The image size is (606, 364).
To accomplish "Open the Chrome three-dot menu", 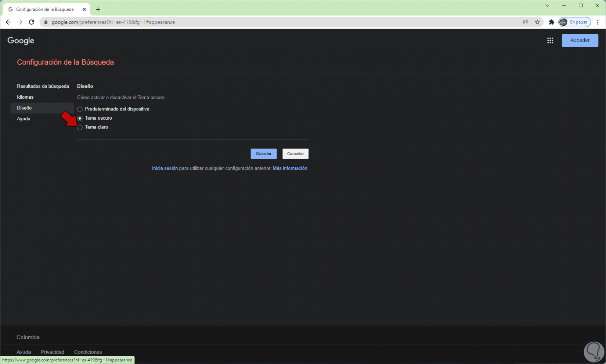I will coord(598,22).
